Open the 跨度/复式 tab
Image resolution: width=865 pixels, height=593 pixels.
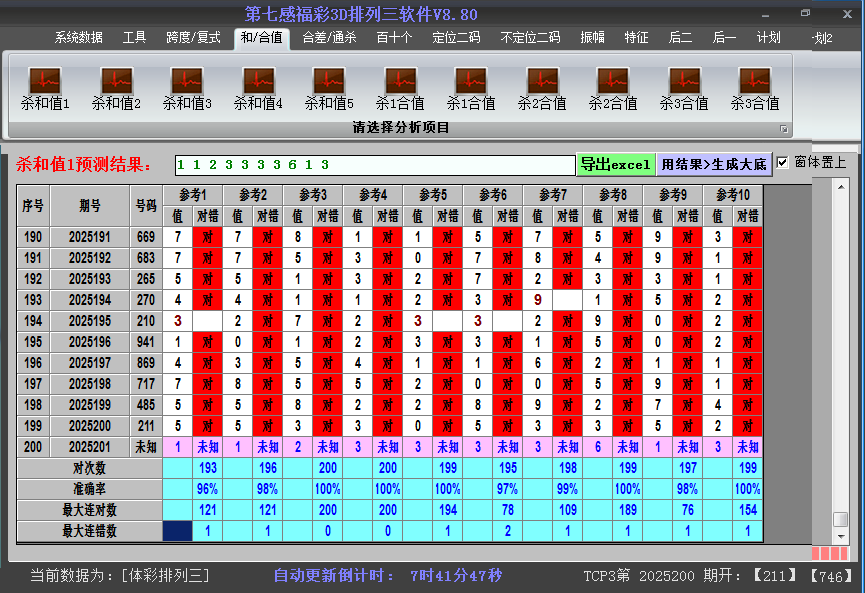[193, 38]
